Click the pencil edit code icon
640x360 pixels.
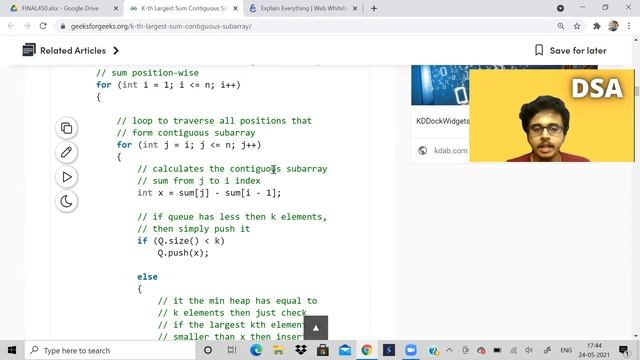point(67,152)
